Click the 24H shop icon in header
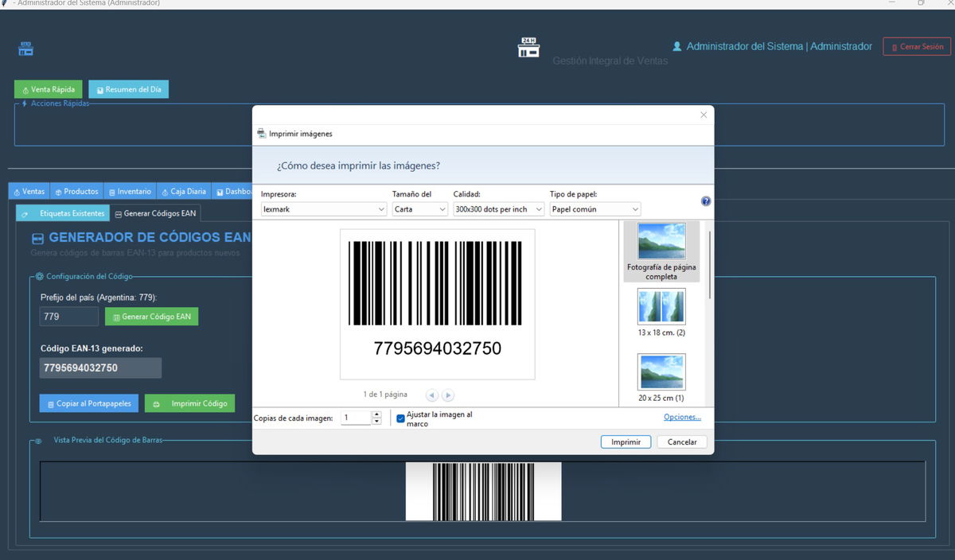The height and width of the screenshot is (560, 955). 528,48
